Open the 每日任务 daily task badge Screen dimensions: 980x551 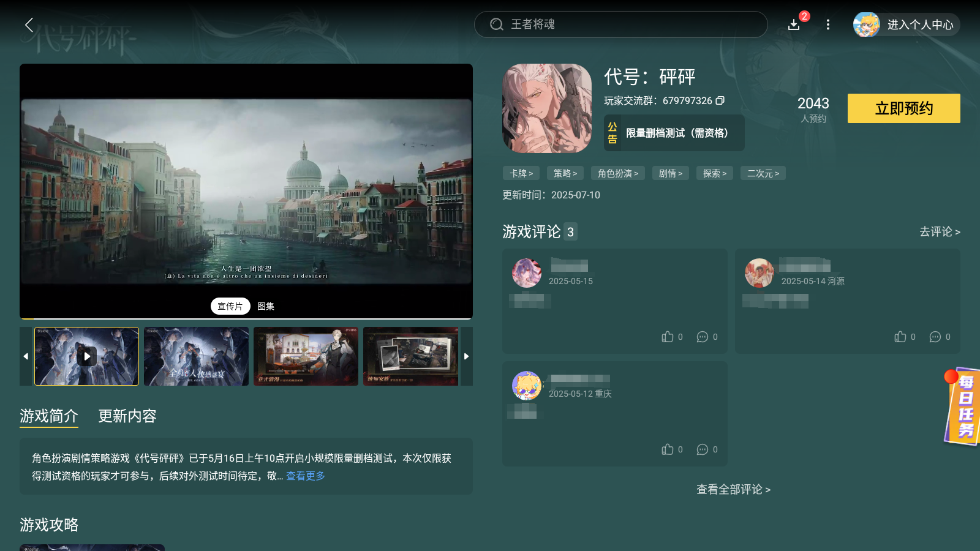pyautogui.click(x=962, y=407)
